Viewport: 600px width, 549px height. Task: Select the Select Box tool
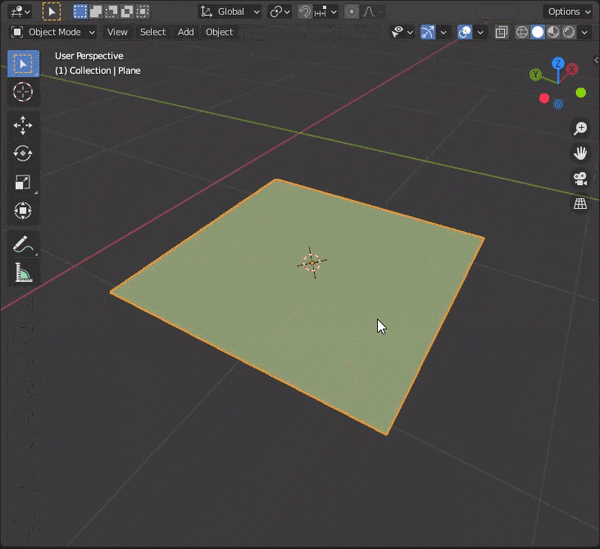click(23, 64)
